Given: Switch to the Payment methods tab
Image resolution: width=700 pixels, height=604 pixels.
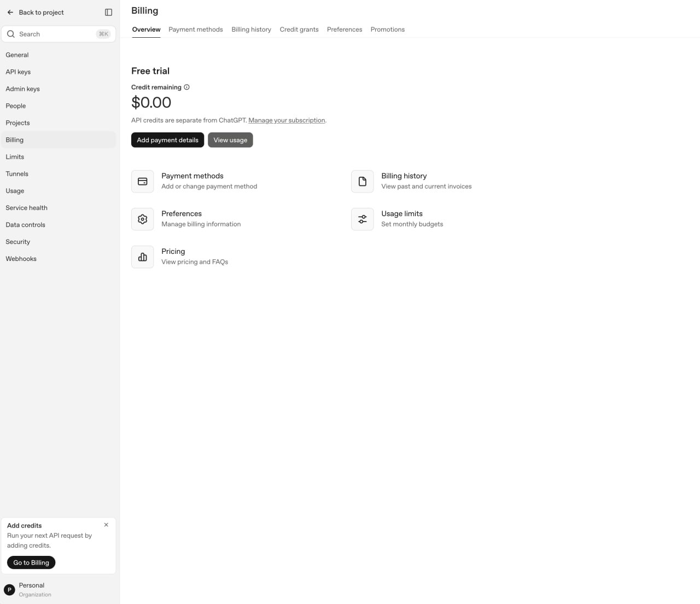Looking at the screenshot, I should pos(196,30).
